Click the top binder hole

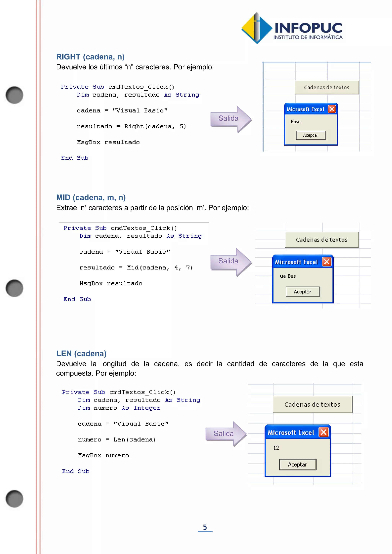[15, 95]
